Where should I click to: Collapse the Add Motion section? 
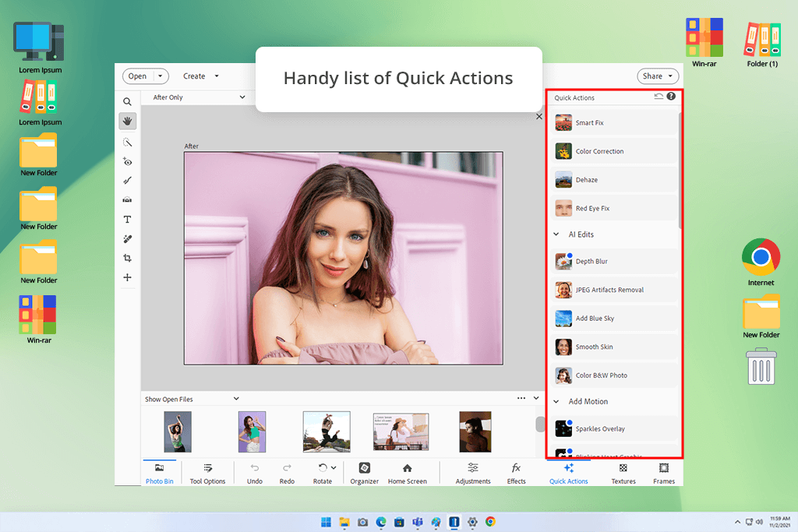click(556, 402)
